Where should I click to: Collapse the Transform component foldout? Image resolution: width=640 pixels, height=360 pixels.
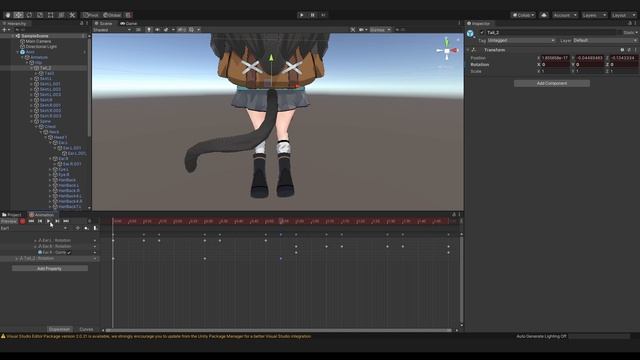[x=468, y=50]
